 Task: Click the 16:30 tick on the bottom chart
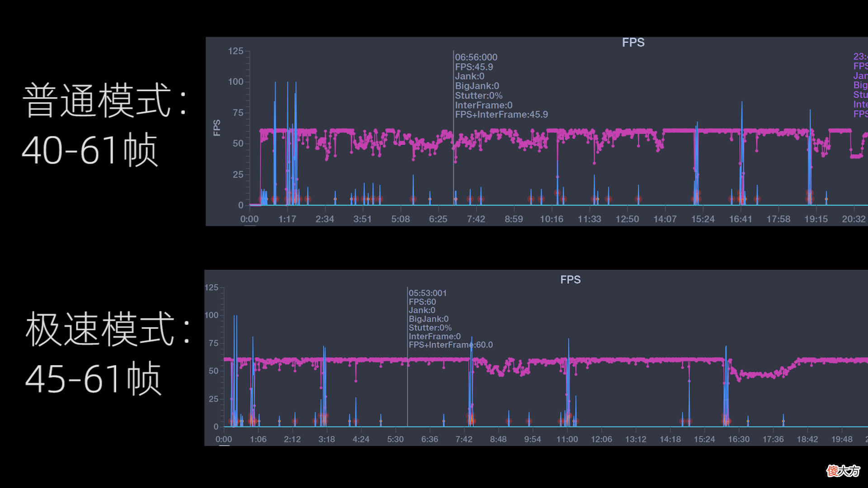click(x=739, y=439)
